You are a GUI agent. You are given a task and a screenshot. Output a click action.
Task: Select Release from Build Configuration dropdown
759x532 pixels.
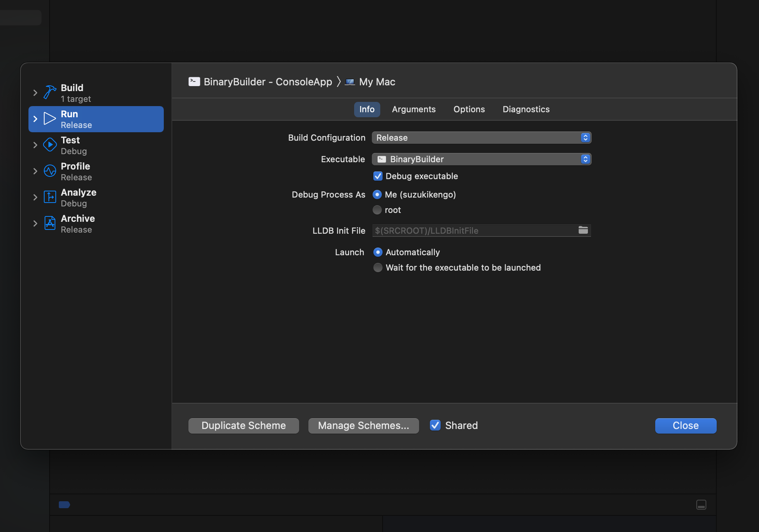[x=481, y=137]
